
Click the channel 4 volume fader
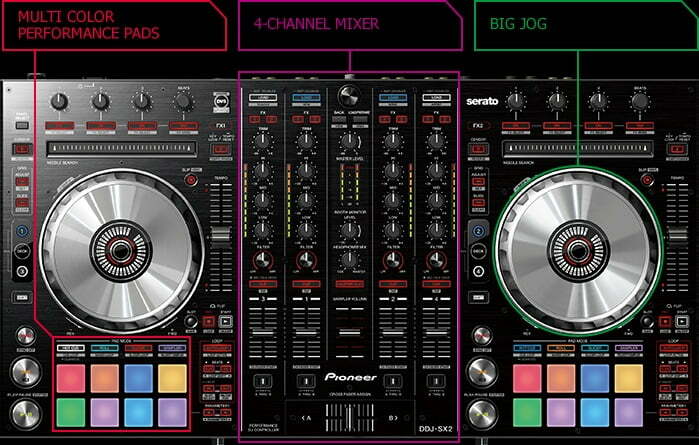pyautogui.click(x=436, y=332)
